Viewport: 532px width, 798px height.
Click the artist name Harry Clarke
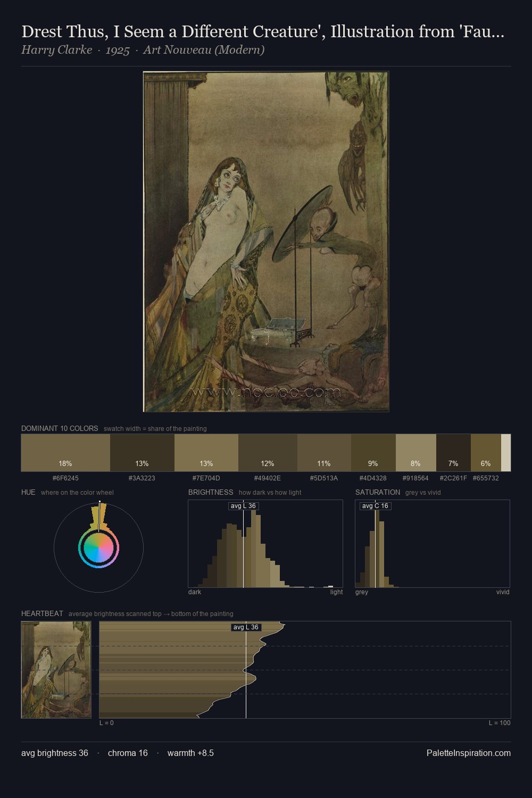pyautogui.click(x=56, y=50)
